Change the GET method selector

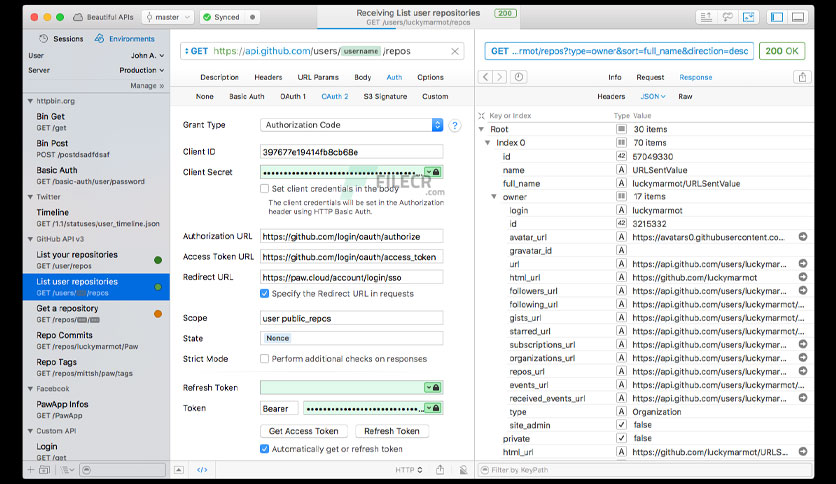click(196, 51)
